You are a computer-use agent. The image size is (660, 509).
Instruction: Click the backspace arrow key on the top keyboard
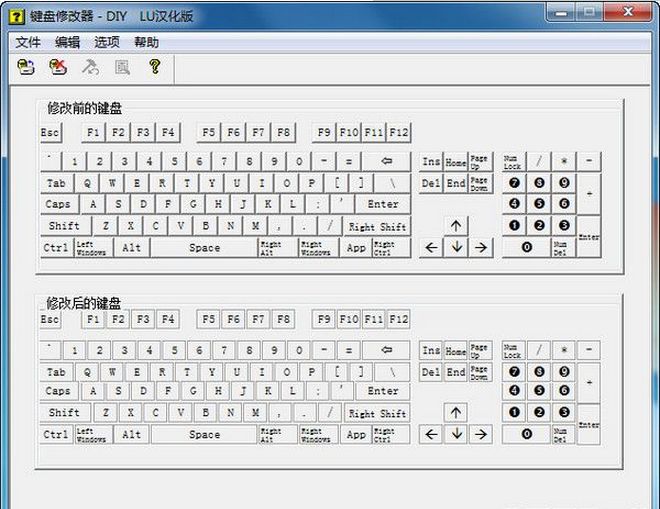pos(386,161)
